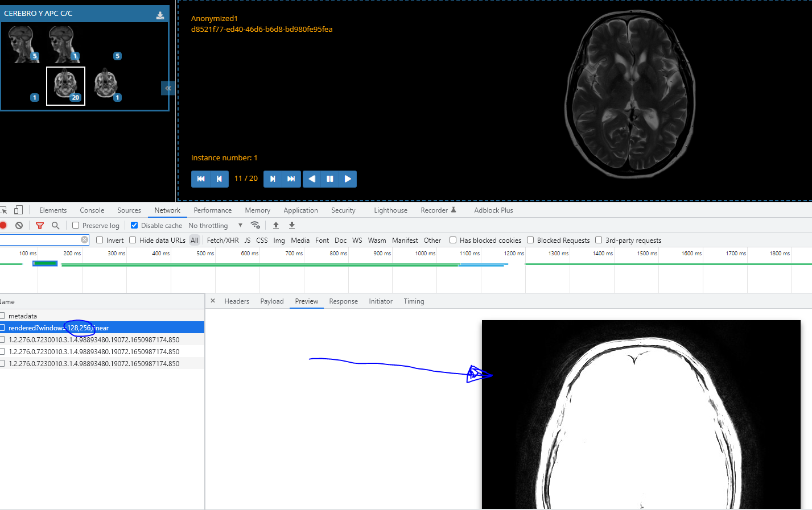The height and width of the screenshot is (510, 812).
Task: Advance to next frame
Action: tap(273, 179)
